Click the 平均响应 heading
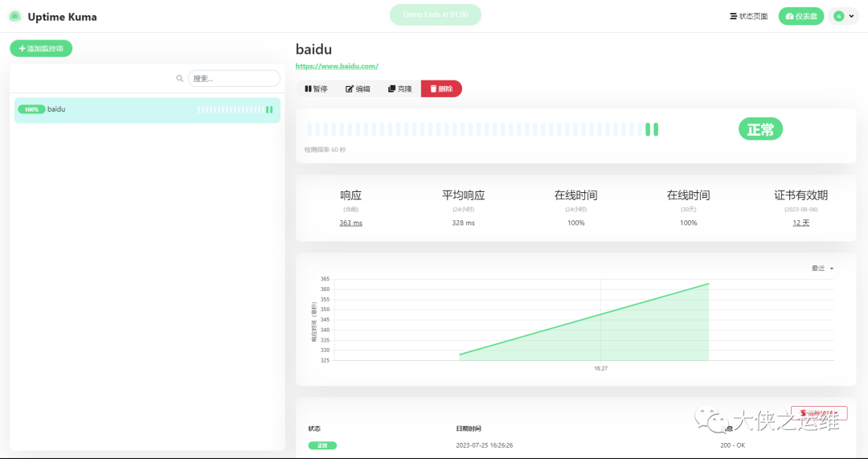 point(464,195)
